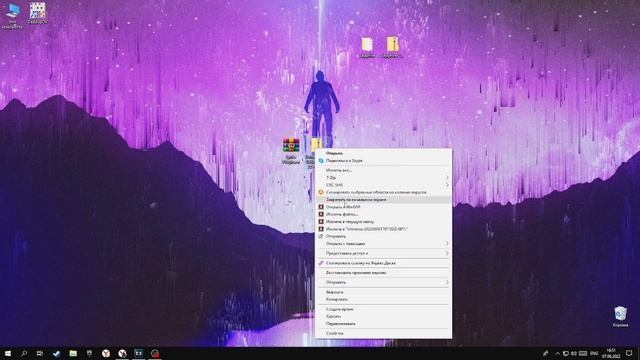Viewport: 640px width, 360px height.
Task: Open File Explorer from the taskbar
Action: (73, 353)
